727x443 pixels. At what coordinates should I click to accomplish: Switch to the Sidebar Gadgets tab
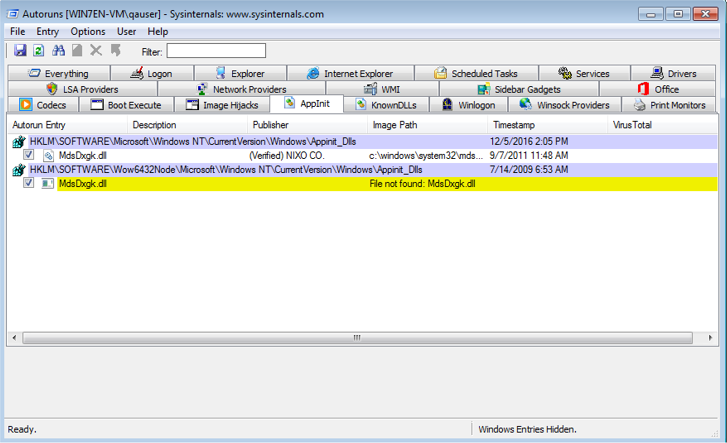click(519, 89)
